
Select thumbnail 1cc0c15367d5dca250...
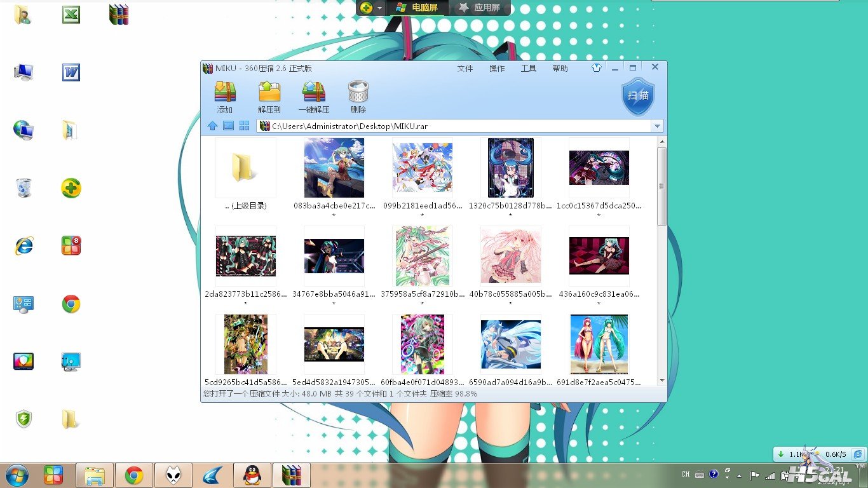pyautogui.click(x=599, y=168)
